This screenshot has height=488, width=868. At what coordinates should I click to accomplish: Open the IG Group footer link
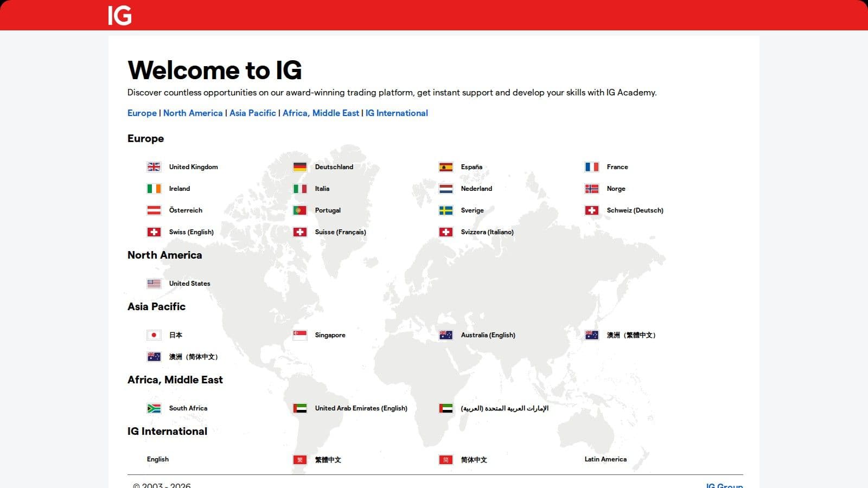[724, 485]
